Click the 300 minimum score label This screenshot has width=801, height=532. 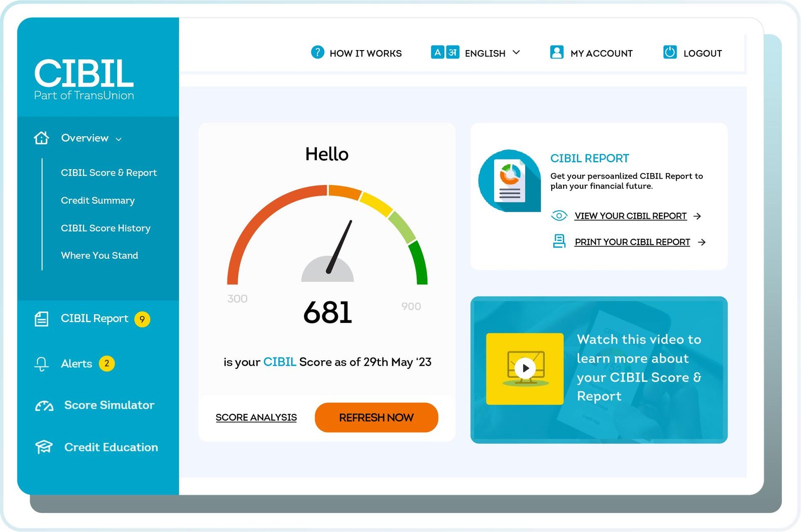coord(237,299)
